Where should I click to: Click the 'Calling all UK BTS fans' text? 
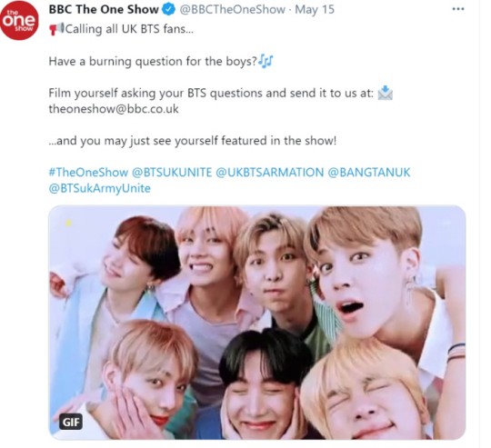click(x=129, y=29)
